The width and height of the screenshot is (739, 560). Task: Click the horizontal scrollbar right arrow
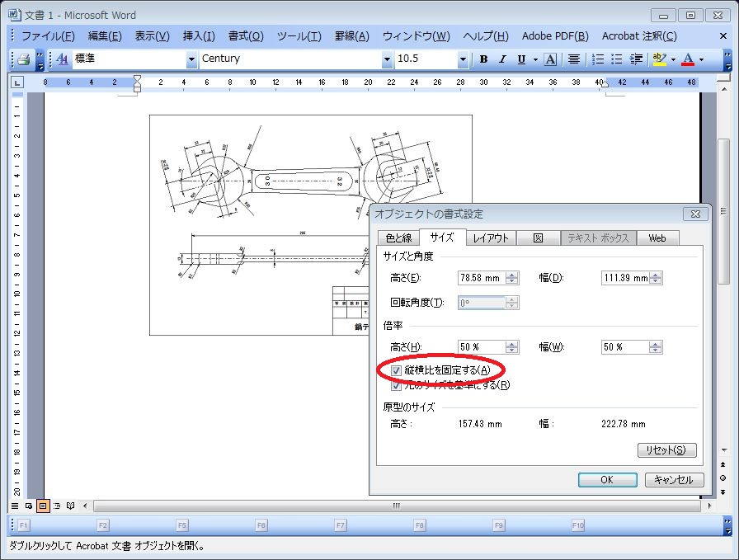(709, 506)
